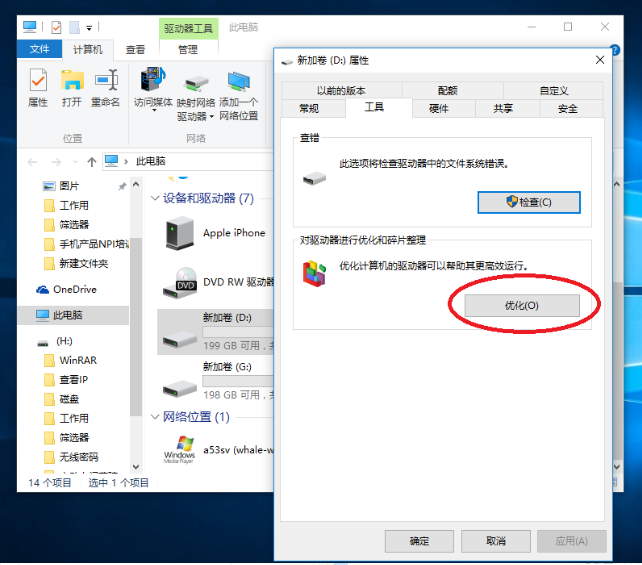
Task: Open the 无线密码 folder in the sidebar
Action: tap(71, 457)
